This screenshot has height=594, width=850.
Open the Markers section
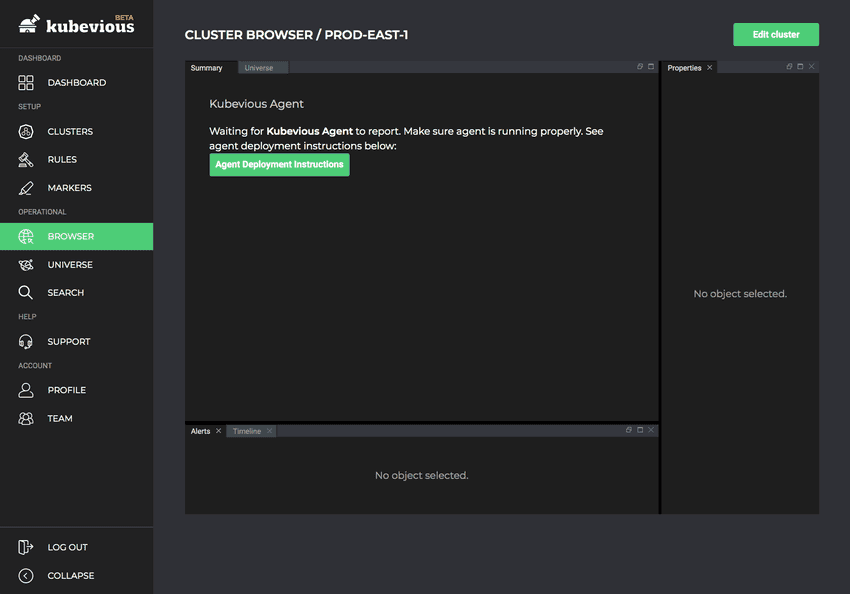point(69,188)
